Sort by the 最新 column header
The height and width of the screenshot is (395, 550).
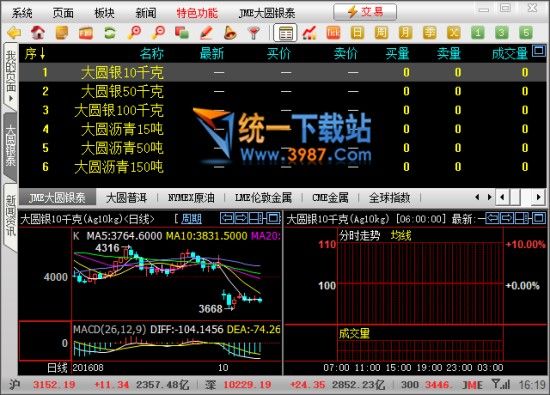pyautogui.click(x=212, y=53)
